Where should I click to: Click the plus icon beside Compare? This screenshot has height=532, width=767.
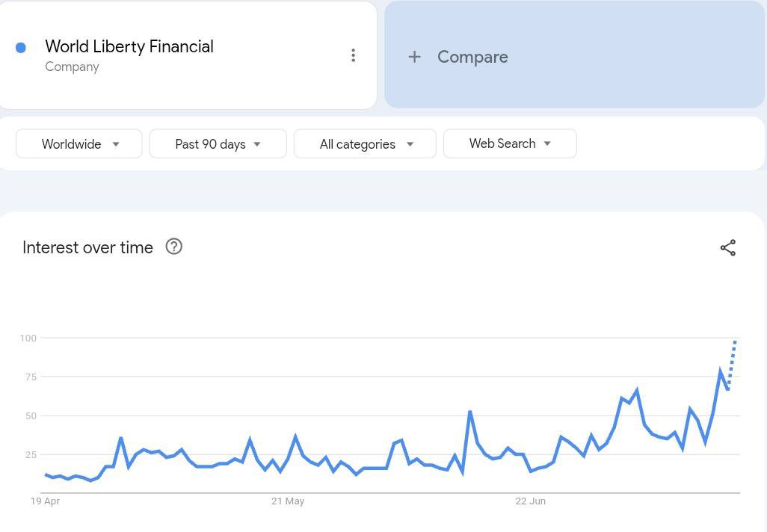414,57
